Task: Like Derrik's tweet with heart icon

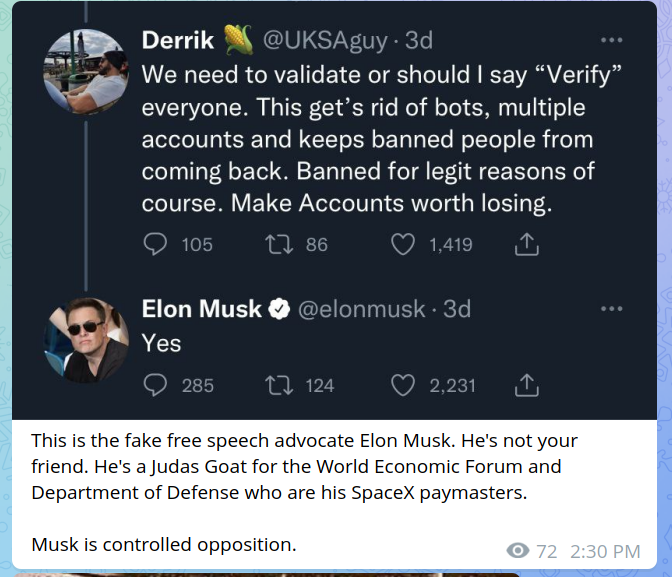Action: tap(403, 244)
